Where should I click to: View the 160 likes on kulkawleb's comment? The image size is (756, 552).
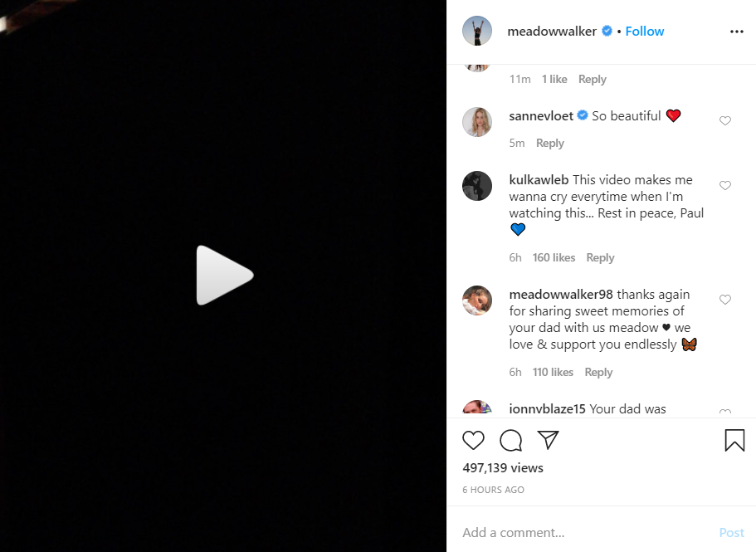554,258
